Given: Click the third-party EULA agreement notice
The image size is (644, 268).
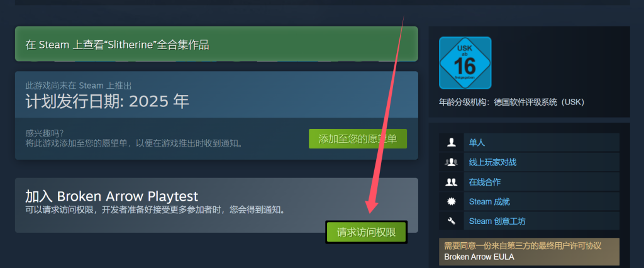Looking at the screenshot, I should (x=523, y=246).
